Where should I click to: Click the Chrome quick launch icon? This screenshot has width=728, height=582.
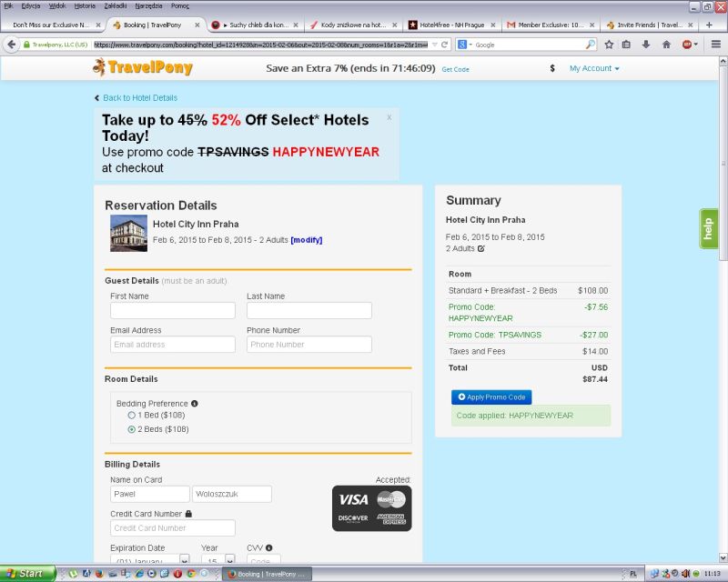[x=191, y=574]
